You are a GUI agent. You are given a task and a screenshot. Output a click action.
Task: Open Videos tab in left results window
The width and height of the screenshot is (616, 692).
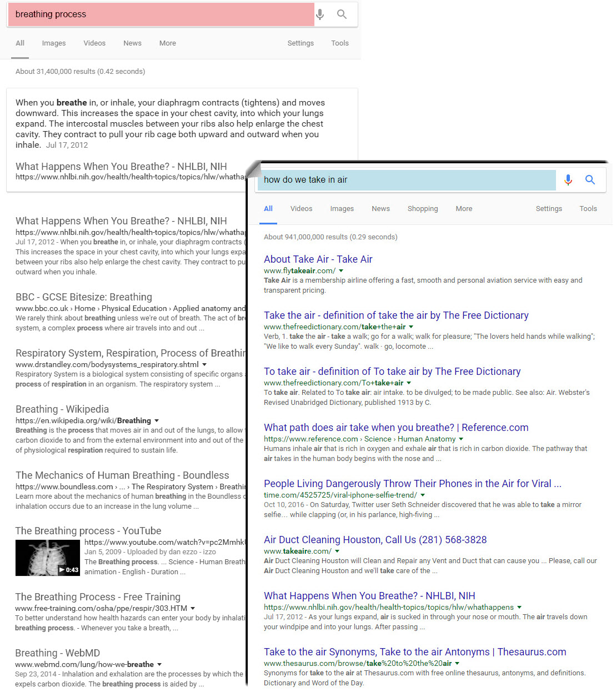click(x=94, y=43)
